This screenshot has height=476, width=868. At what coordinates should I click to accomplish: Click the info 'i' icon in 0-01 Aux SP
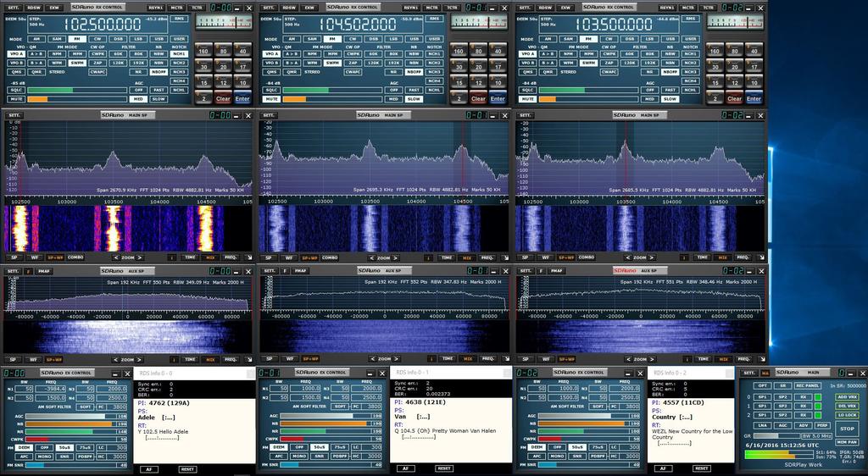click(431, 359)
